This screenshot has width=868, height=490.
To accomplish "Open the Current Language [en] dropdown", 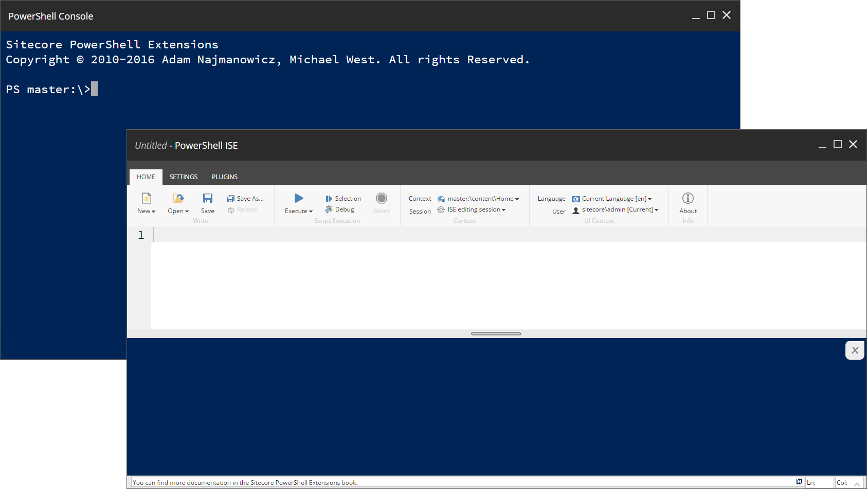I will click(x=617, y=199).
